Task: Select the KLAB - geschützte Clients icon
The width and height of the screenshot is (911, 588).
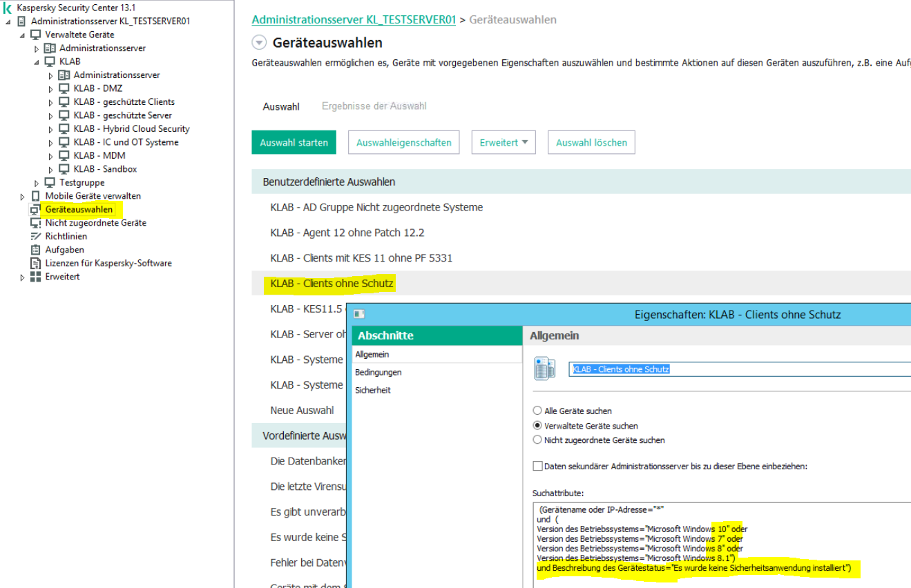Action: pos(64,102)
